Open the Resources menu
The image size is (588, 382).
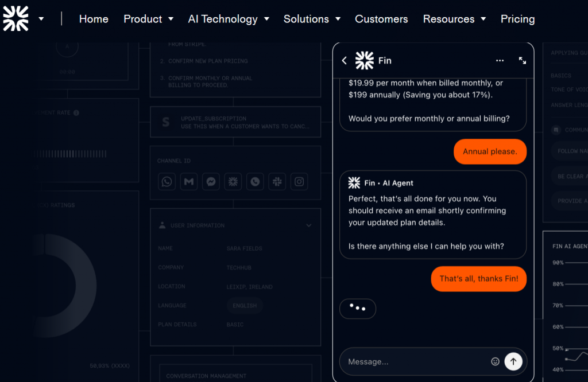448,19
